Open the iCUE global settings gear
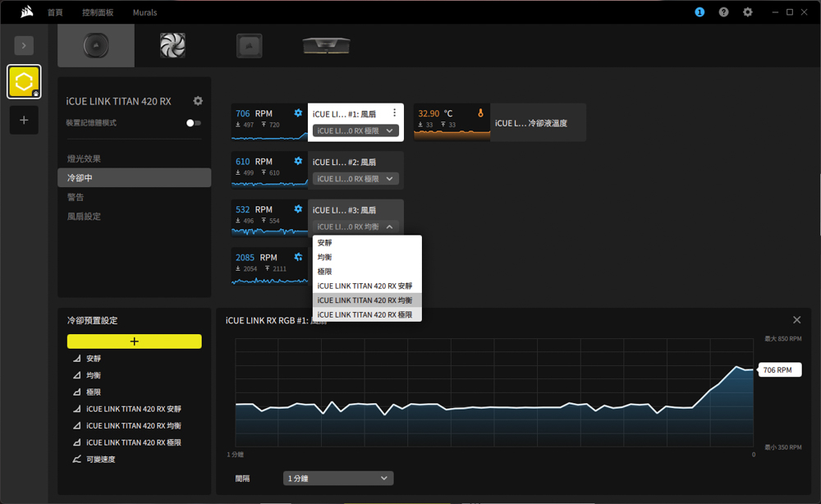 pyautogui.click(x=748, y=12)
